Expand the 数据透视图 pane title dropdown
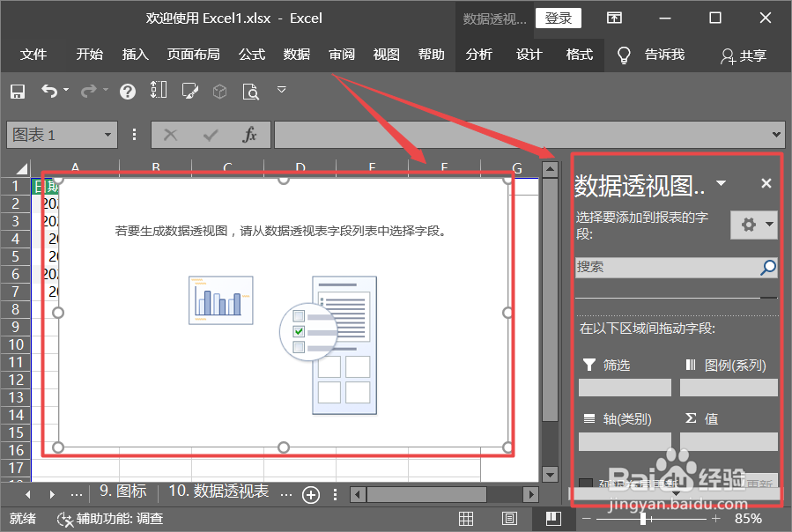Viewport: 792px width, 532px height. pyautogui.click(x=722, y=183)
